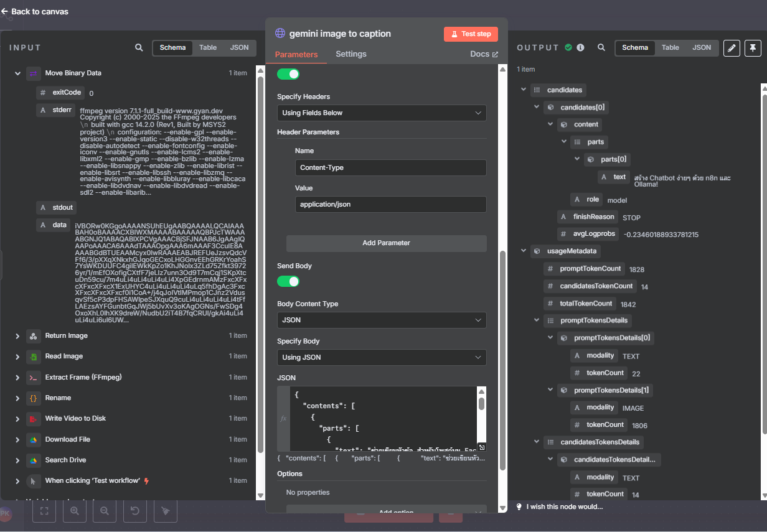Click the Return Image webhook icon
767x532 pixels.
34,336
